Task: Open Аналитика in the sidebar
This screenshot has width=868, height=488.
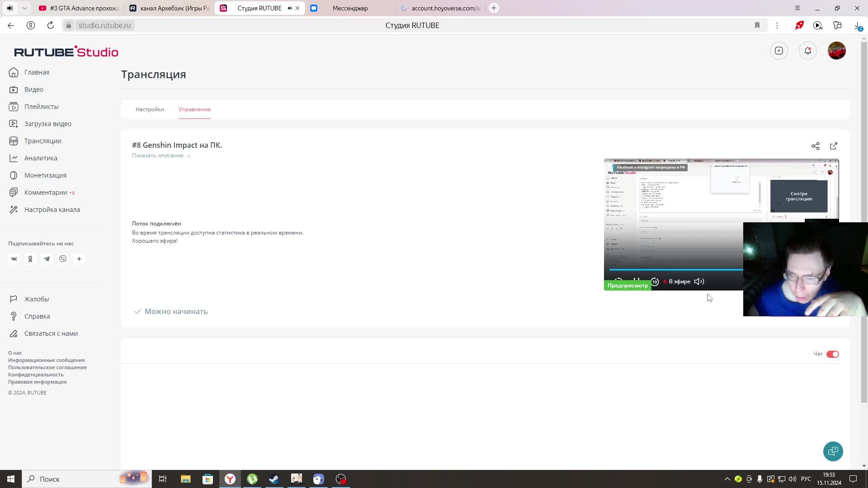Action: tap(41, 158)
